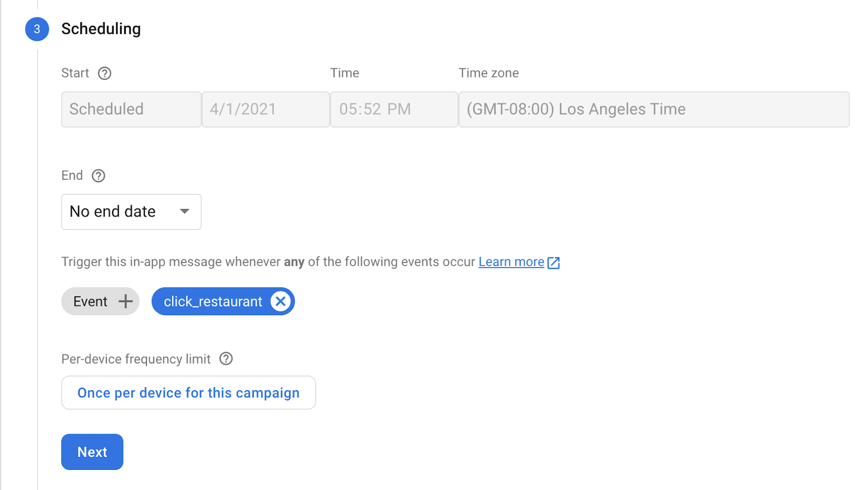Click the external link icon after Learn more
This screenshot has width=868, height=490.
coord(554,263)
